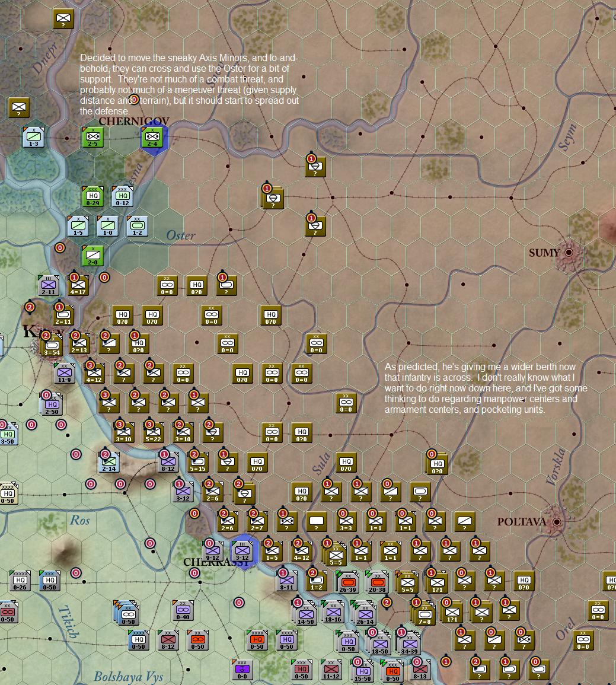Click the Seym river label
616x685 pixels.
pos(568,138)
